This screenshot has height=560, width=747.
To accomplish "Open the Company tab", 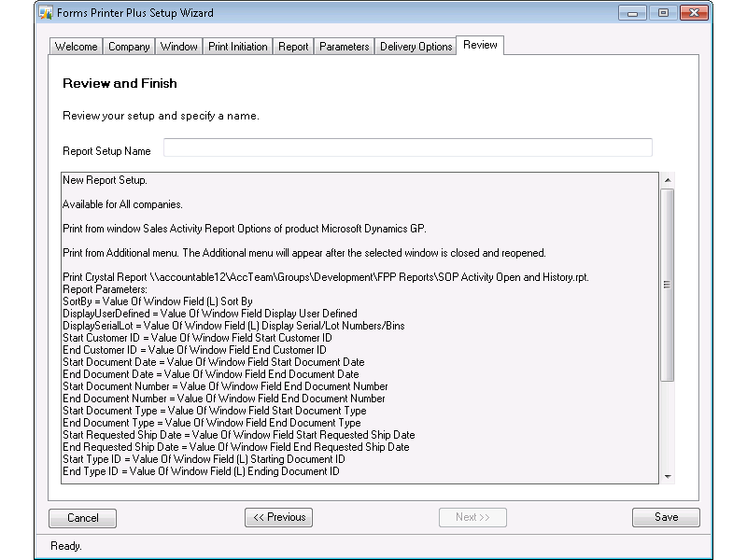I will [129, 47].
